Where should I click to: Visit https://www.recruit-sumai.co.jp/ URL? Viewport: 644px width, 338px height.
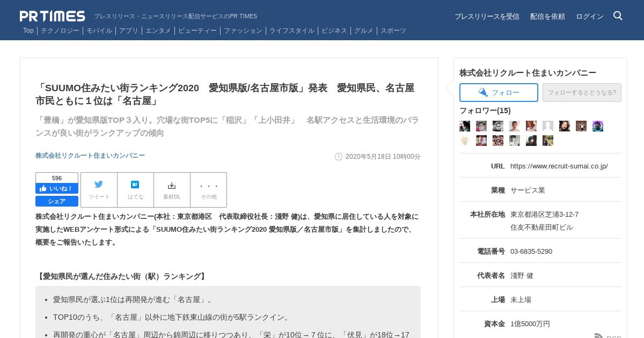click(x=559, y=166)
